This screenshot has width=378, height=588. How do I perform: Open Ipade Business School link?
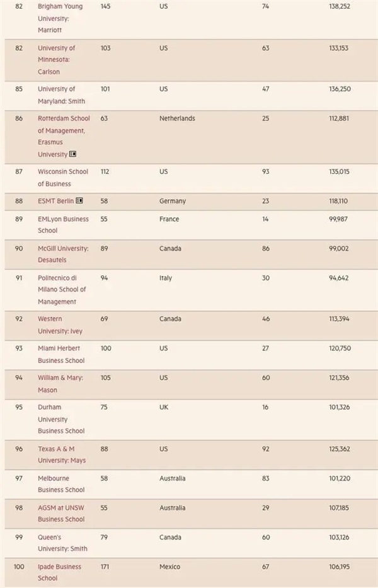[59, 572]
